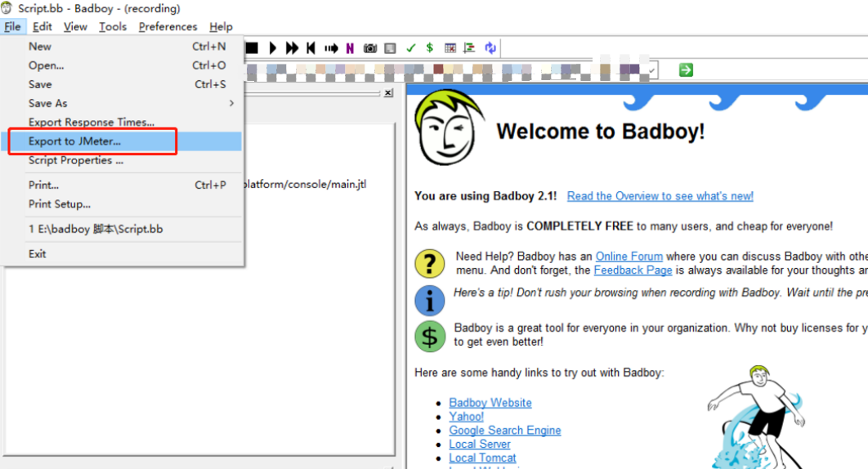Image resolution: width=868 pixels, height=469 pixels.
Task: Click the gray window icon beside the camera
Action: click(x=390, y=49)
